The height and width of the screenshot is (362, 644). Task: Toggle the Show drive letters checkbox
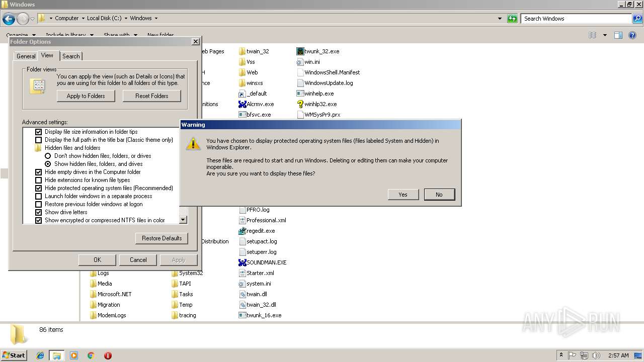point(38,212)
